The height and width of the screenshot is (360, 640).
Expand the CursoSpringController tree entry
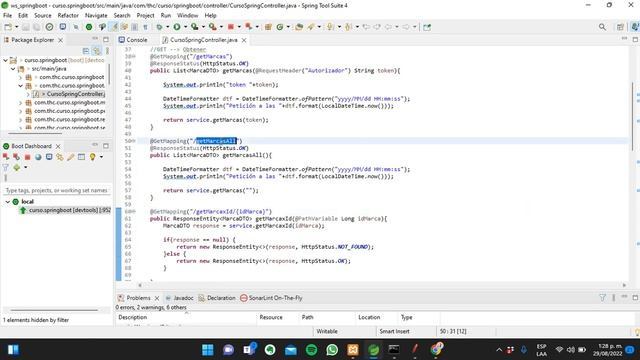click(28, 94)
